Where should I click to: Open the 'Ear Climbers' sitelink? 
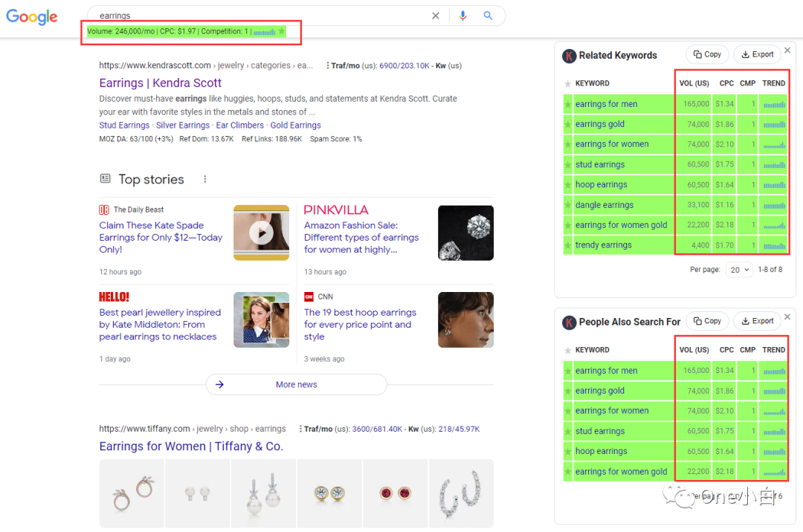coord(239,126)
